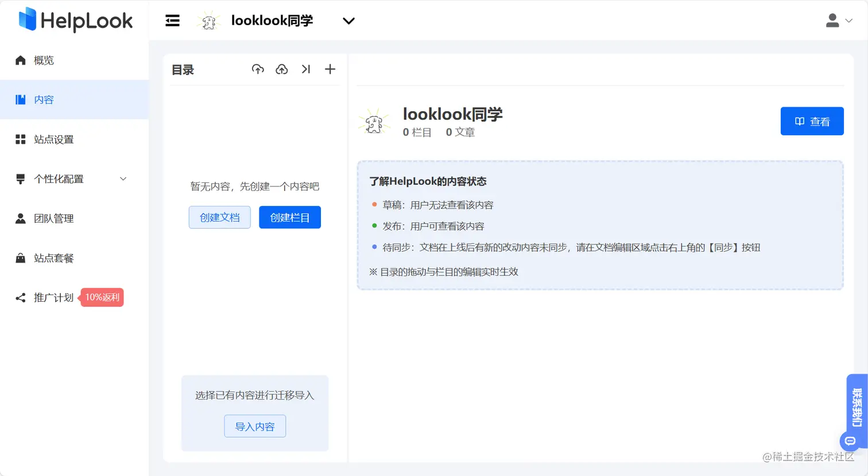This screenshot has width=868, height=476.
Task: Click the upload arrow icon in 目录 toolbar
Action: coord(258,69)
